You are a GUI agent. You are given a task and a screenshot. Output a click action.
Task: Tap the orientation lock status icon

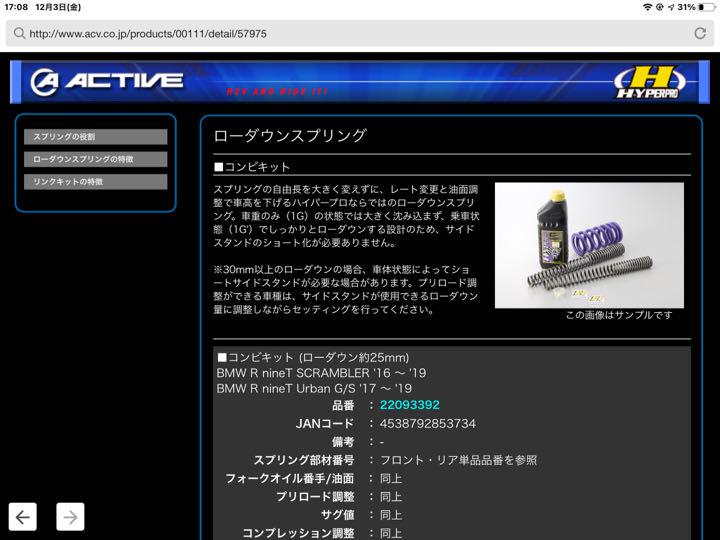(660, 7)
